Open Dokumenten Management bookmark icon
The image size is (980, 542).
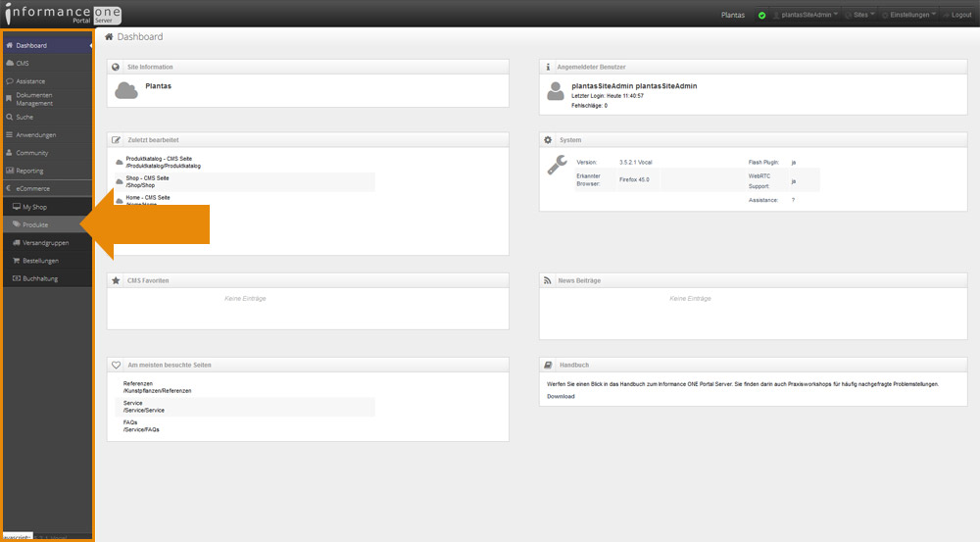pyautogui.click(x=9, y=99)
